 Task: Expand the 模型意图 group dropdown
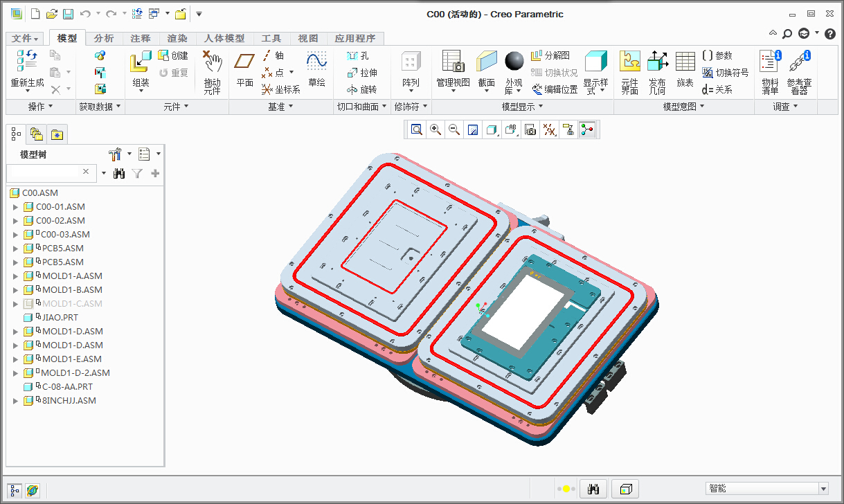(x=683, y=107)
